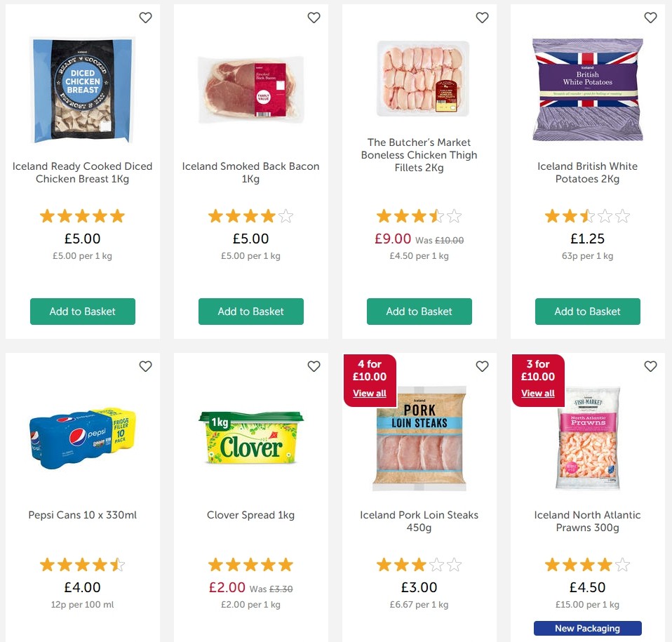Add Iceland Smoked Back Bacon to basket
This screenshot has height=642, width=672.
pyautogui.click(x=250, y=311)
